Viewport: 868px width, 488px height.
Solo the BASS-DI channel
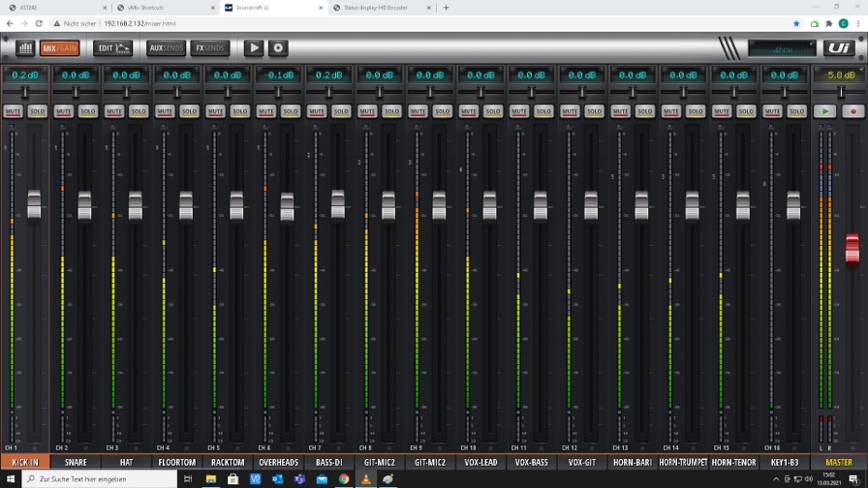[341, 111]
